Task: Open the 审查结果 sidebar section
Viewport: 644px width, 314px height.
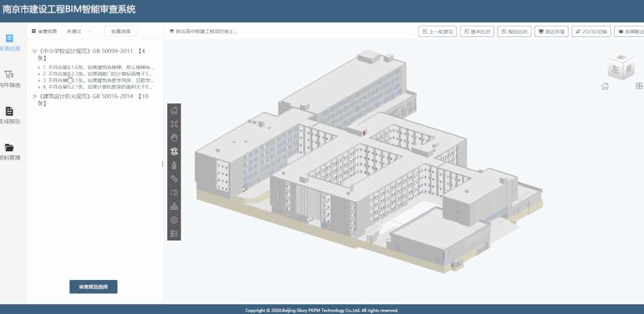Action: click(10, 43)
